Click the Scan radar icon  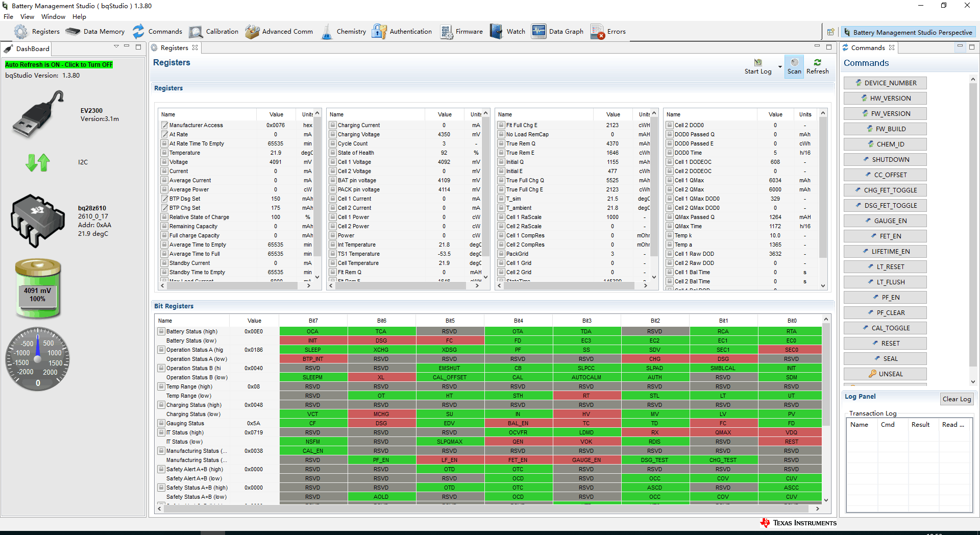[x=794, y=62]
